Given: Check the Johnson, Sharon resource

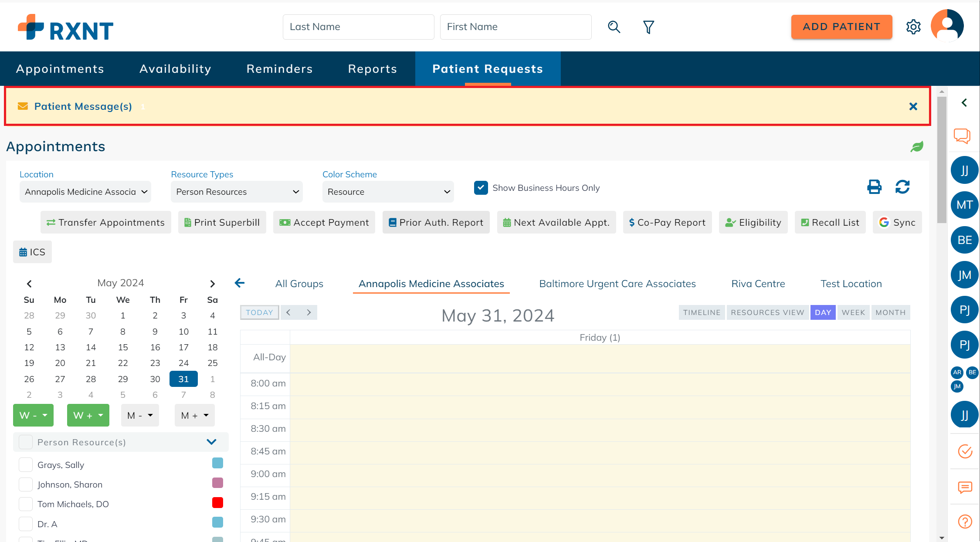Looking at the screenshot, I should tap(26, 484).
